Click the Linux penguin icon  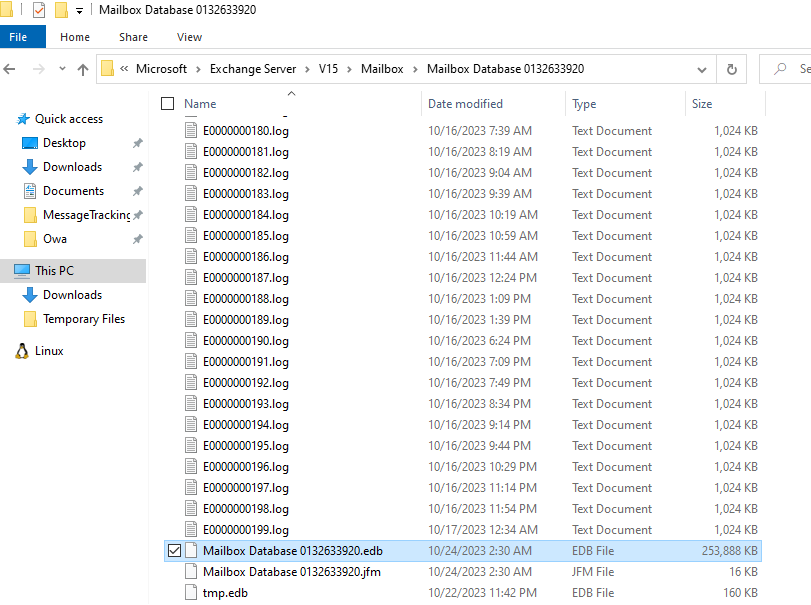[x=22, y=351]
